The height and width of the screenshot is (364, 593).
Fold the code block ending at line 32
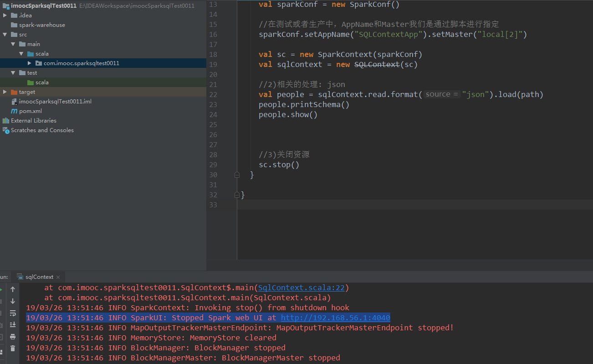(x=237, y=195)
